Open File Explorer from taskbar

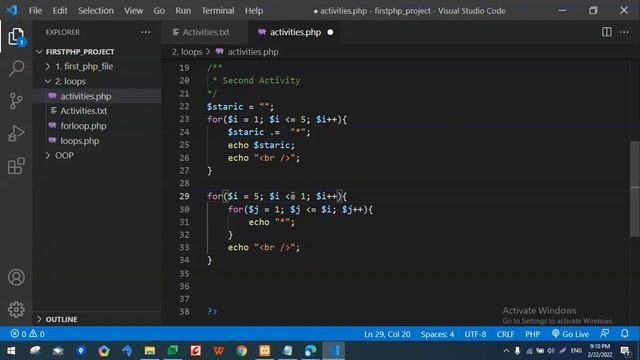[149, 351]
